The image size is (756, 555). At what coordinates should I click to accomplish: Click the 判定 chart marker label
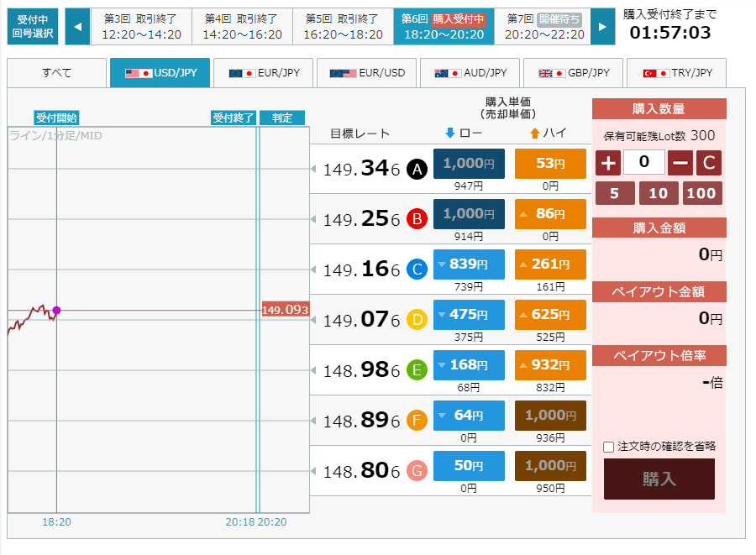tap(282, 118)
